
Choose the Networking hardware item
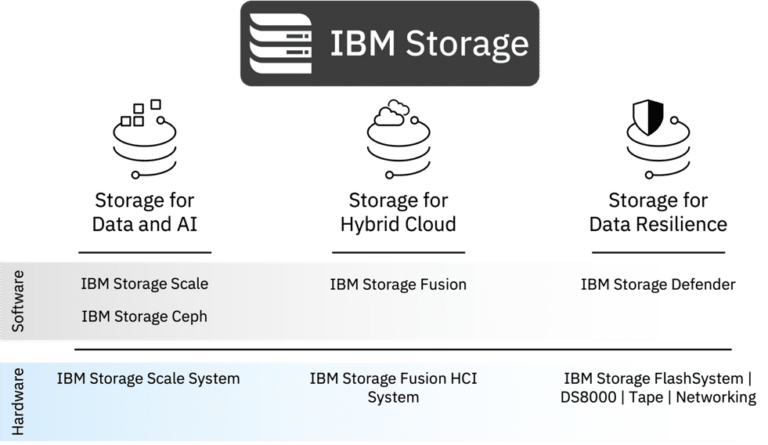(716, 397)
